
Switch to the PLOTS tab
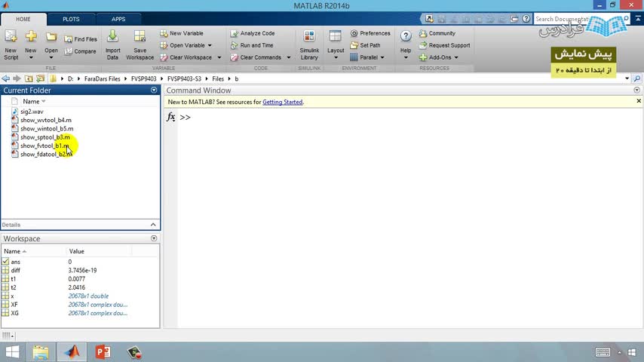click(71, 20)
